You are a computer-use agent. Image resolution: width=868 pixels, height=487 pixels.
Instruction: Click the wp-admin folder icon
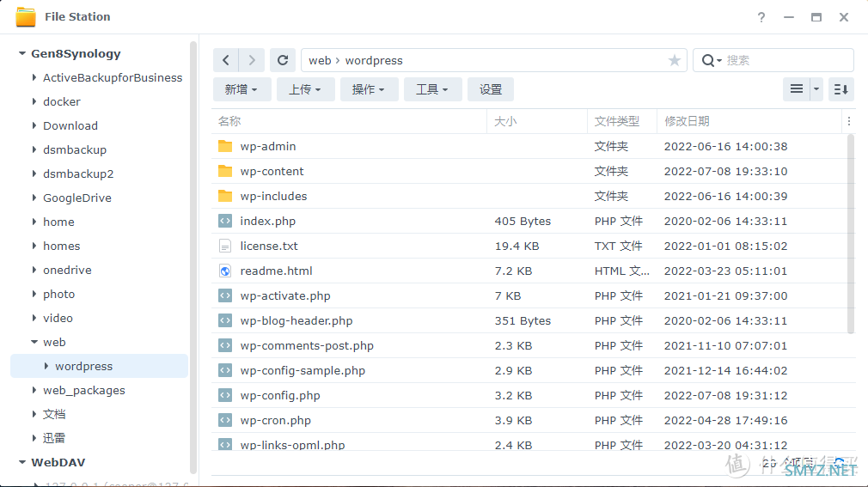(x=225, y=146)
